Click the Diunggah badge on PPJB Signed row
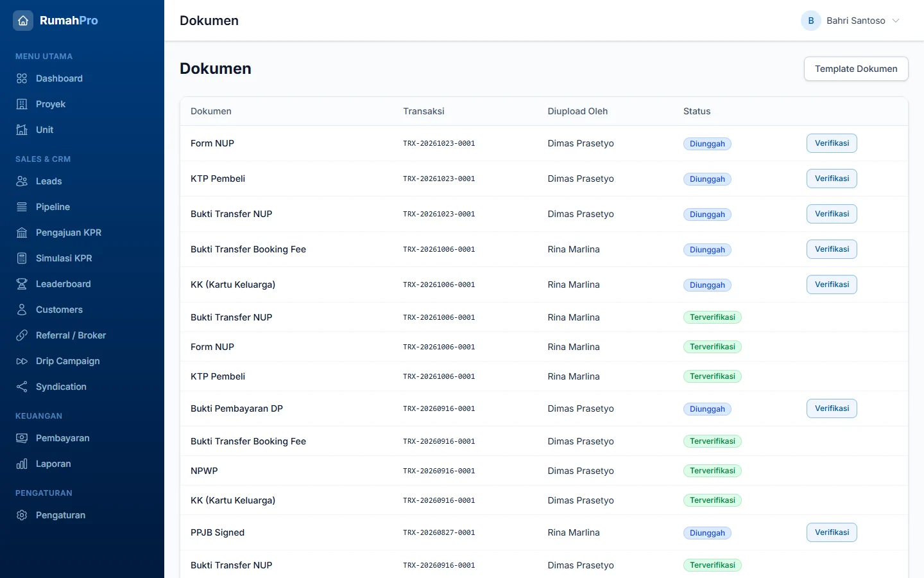The height and width of the screenshot is (578, 924). [707, 533]
